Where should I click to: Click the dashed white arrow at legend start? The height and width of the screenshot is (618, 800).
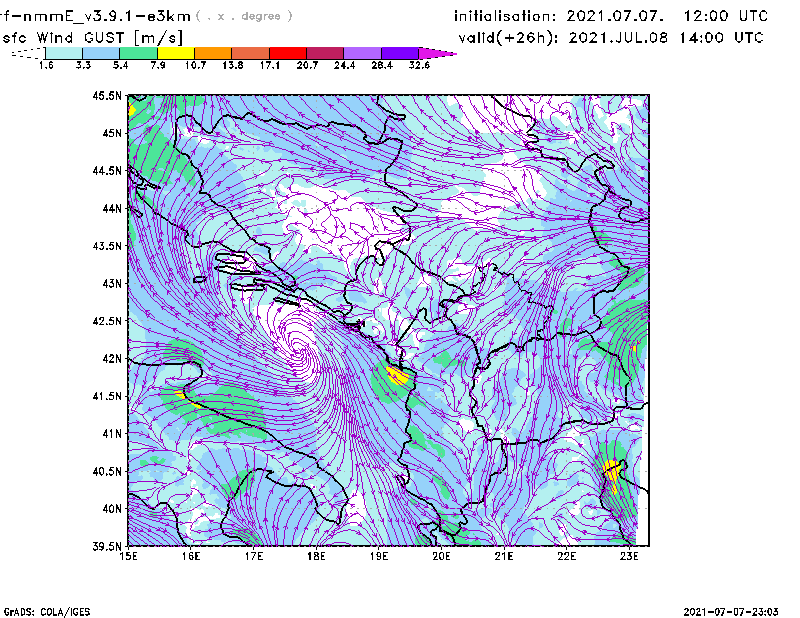tap(27, 52)
